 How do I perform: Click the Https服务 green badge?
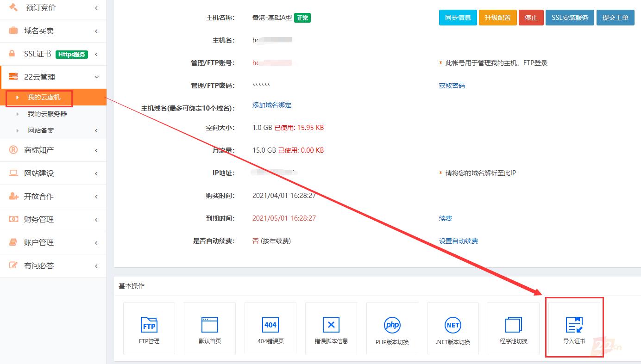click(72, 54)
